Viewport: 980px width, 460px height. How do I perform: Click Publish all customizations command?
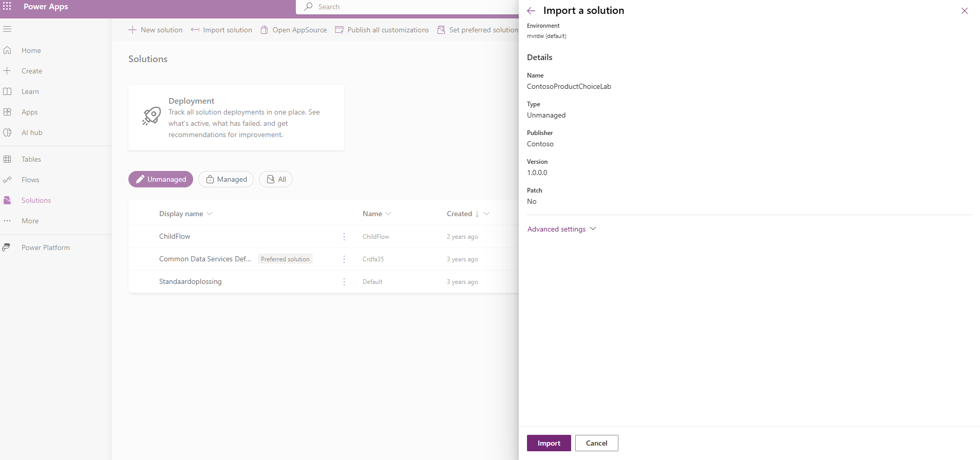(x=382, y=30)
